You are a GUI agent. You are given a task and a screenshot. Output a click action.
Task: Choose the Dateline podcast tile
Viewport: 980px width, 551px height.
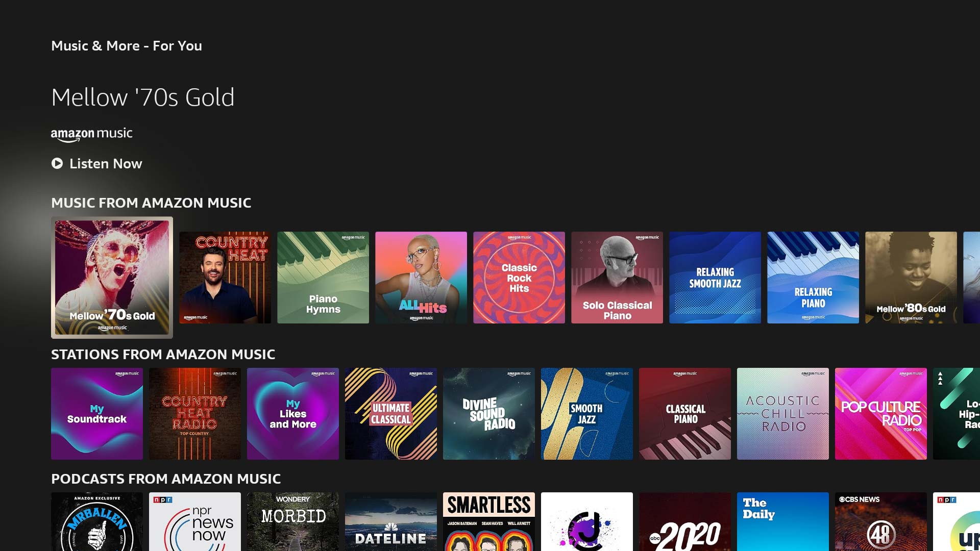(391, 521)
